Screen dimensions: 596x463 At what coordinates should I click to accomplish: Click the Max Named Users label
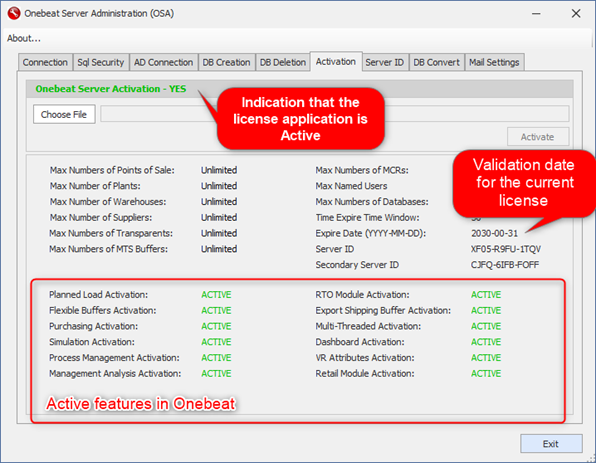coord(351,186)
